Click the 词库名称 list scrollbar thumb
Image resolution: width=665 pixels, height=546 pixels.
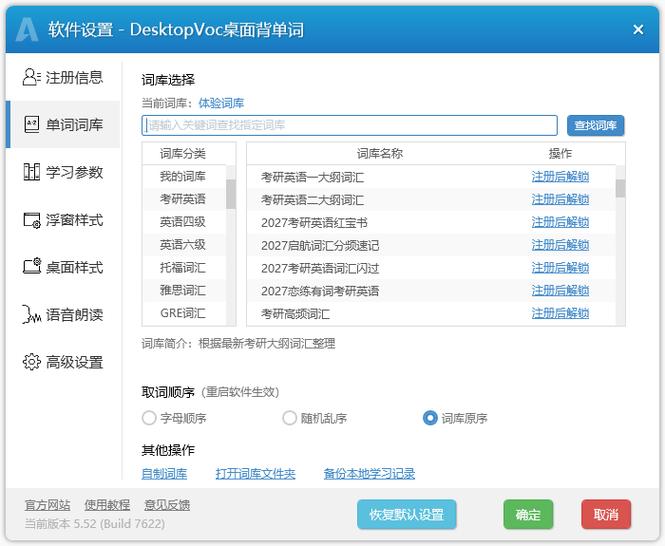[620, 188]
